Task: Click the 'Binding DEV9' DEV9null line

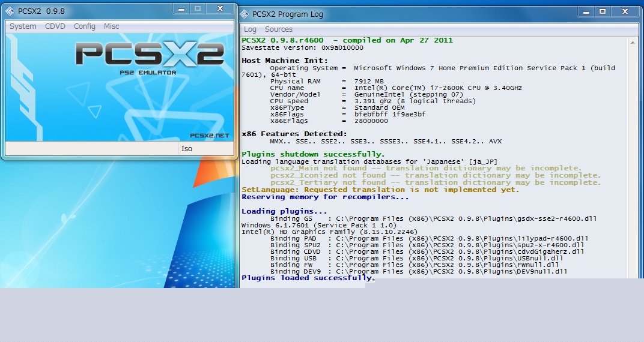Action: tap(419, 271)
